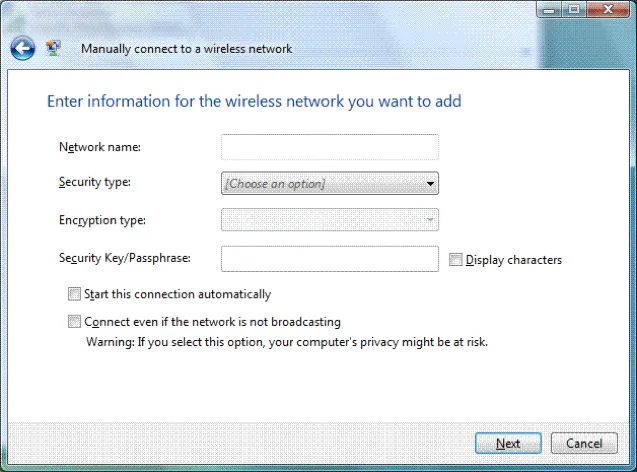Click the "Network name:" label
637x472 pixels.
(x=100, y=147)
